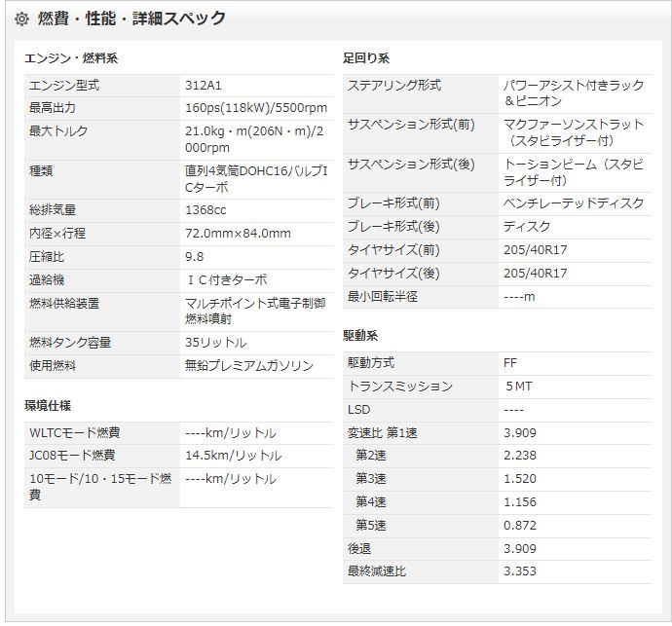Viewport: 672px width, 626px height.
Task: Click the 後退 reverse gear label
Action: pos(359,549)
